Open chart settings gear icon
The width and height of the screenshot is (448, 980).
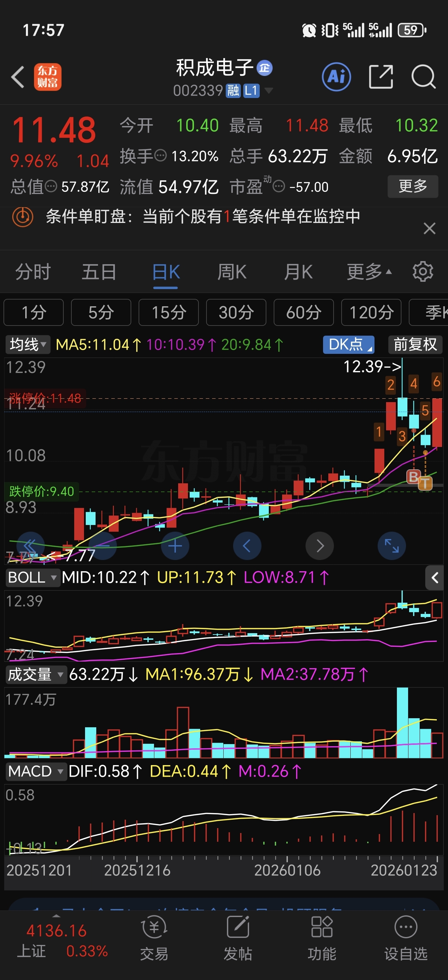click(x=423, y=272)
